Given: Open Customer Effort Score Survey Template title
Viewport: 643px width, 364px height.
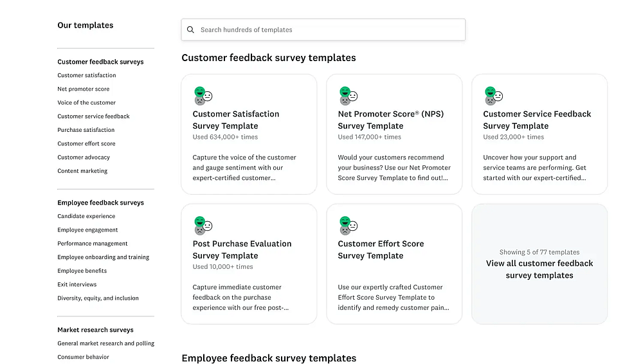Looking at the screenshot, I should click(381, 250).
